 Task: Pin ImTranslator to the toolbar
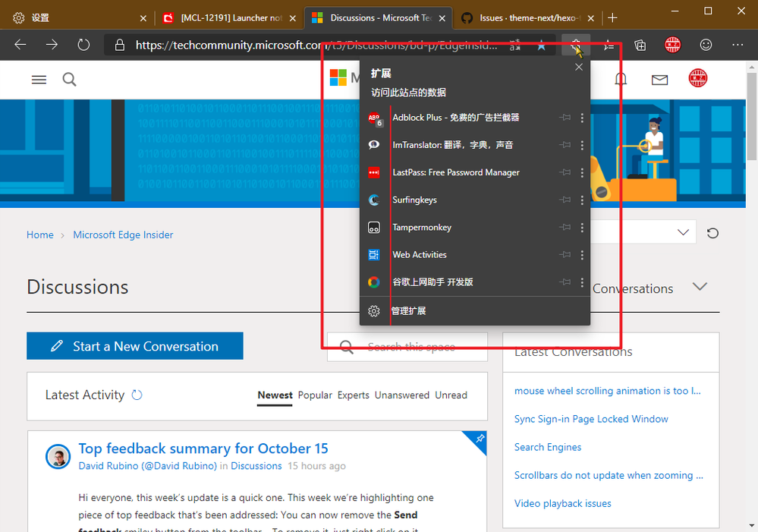(565, 145)
